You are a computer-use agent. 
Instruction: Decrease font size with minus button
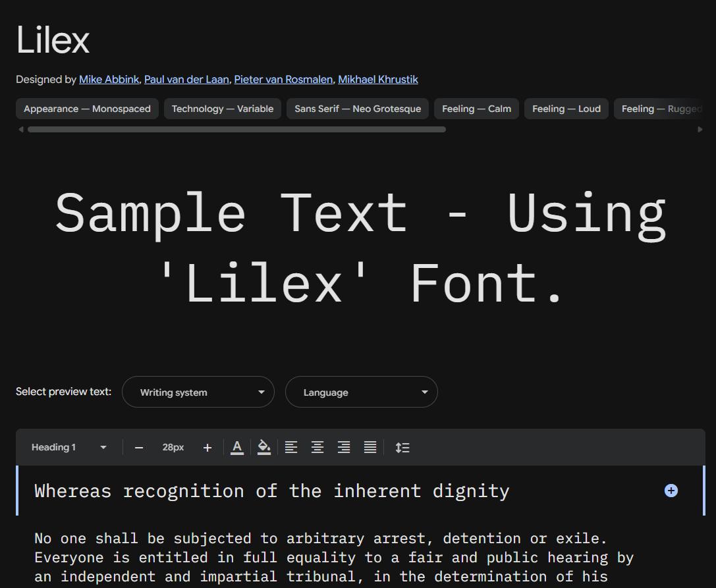tap(139, 447)
